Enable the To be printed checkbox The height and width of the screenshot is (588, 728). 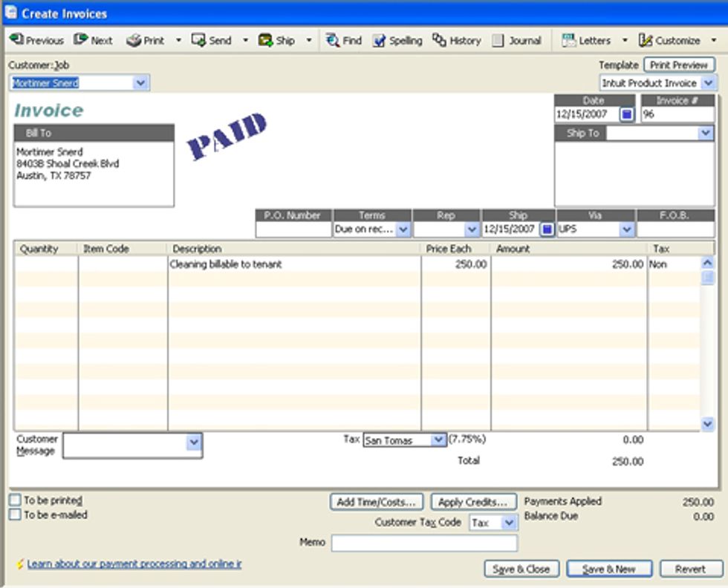point(16,500)
